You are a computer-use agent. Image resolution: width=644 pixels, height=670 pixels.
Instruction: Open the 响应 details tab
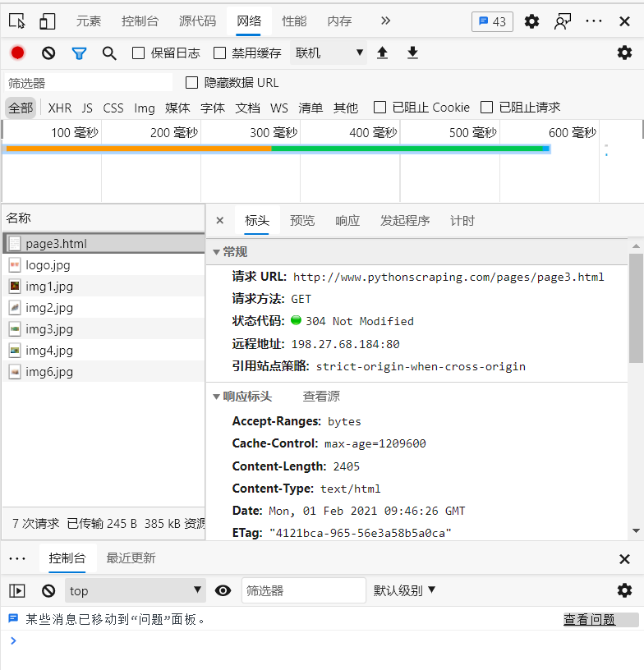[x=347, y=221]
